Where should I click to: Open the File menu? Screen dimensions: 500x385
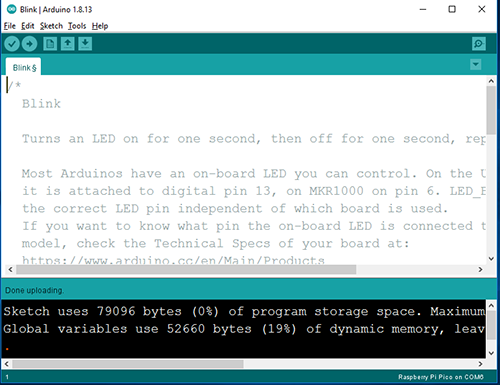(x=10, y=26)
